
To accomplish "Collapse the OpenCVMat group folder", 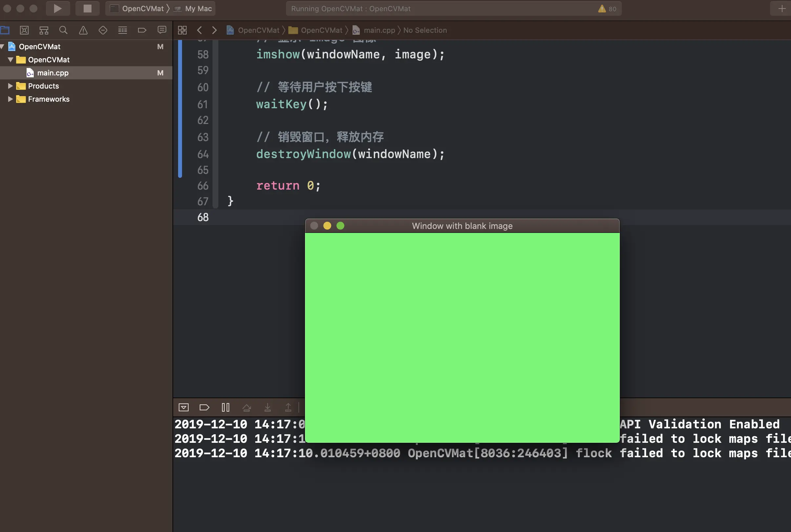I will pos(10,60).
